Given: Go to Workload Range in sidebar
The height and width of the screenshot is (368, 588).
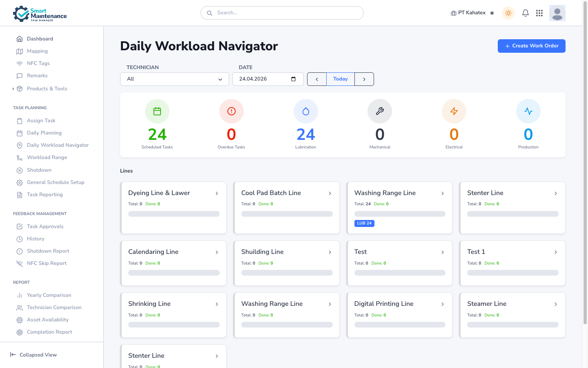Looking at the screenshot, I should point(47,157).
